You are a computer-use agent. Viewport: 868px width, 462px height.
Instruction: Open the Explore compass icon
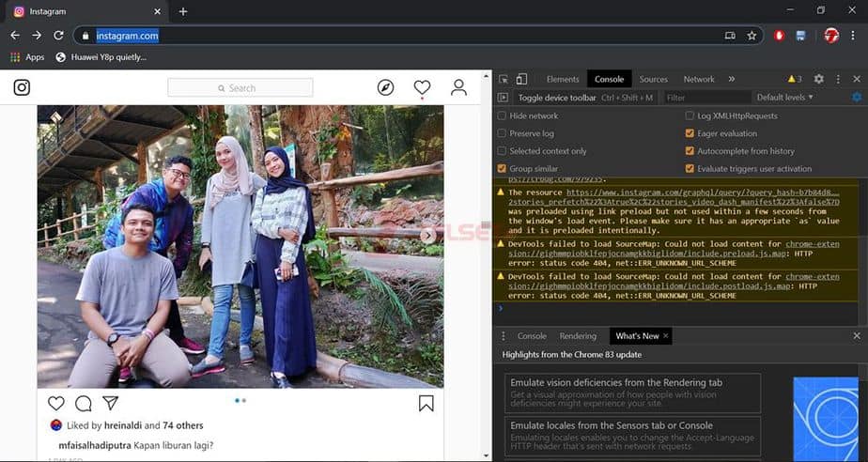point(385,87)
